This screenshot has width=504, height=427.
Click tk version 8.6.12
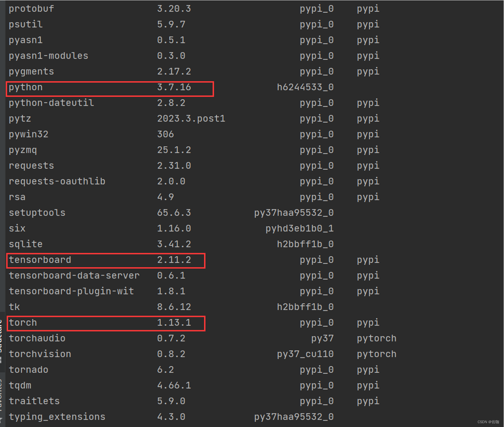pos(174,307)
